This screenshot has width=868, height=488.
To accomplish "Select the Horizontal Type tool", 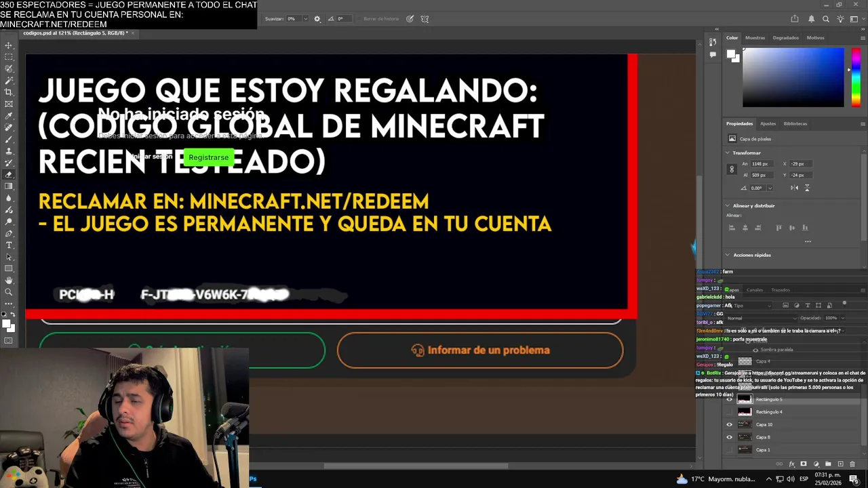I will tap(9, 245).
